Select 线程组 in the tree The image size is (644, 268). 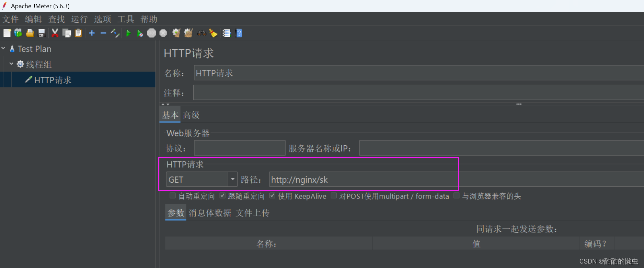39,64
